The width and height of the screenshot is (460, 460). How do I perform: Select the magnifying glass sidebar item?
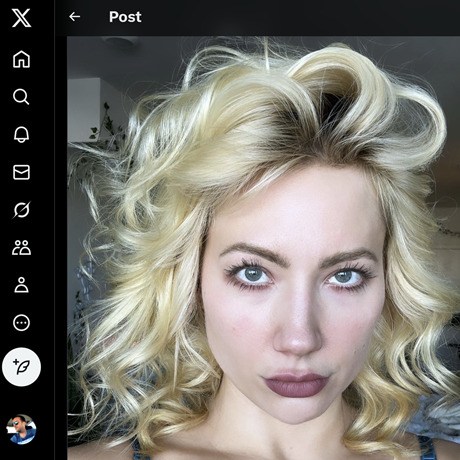21,97
